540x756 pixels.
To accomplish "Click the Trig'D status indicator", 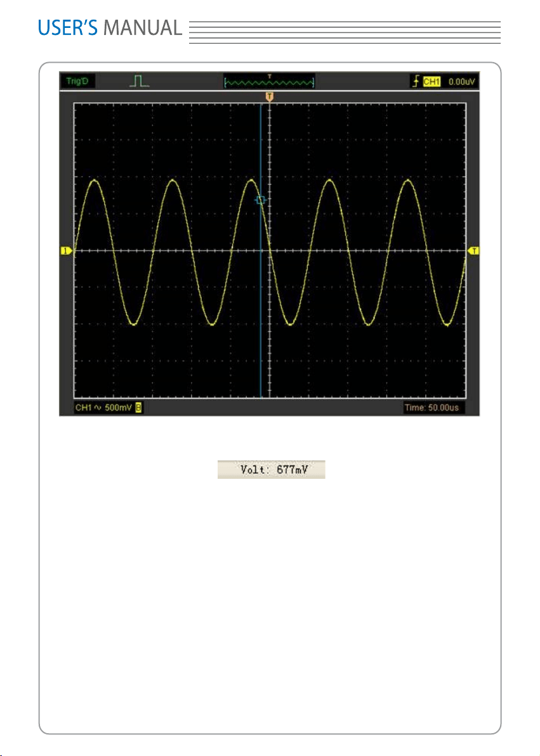I will pos(77,81).
